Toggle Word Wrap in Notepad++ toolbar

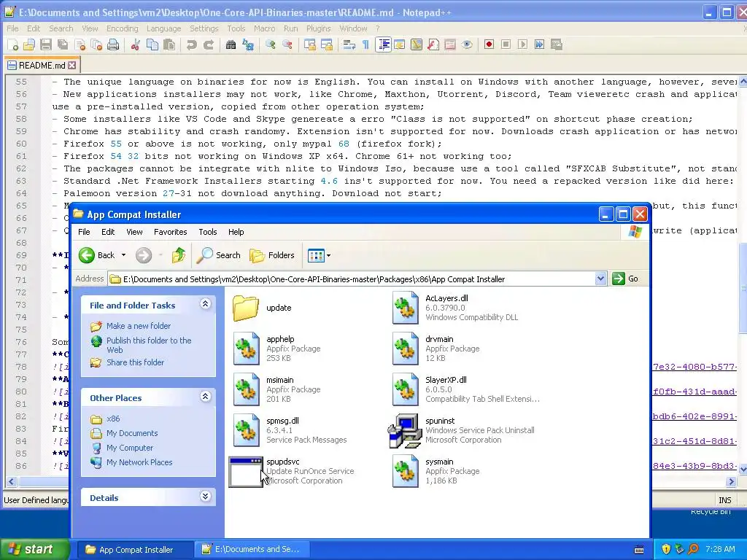[349, 44]
